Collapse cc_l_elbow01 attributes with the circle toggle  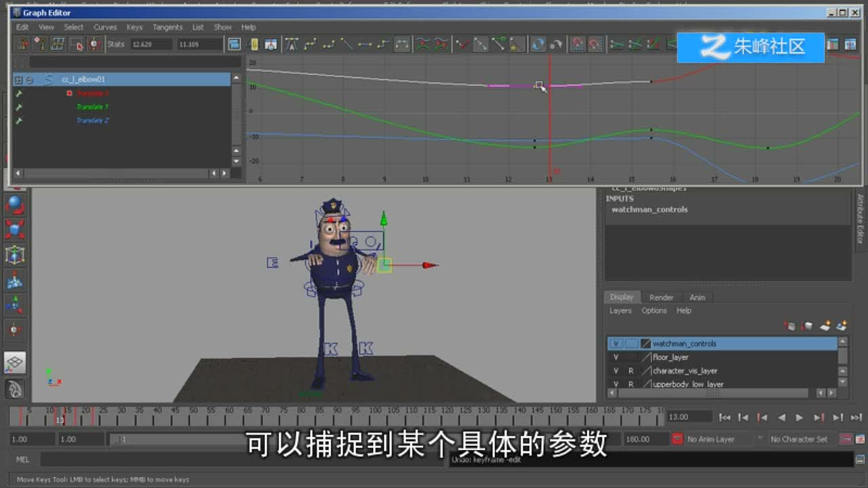click(x=29, y=79)
